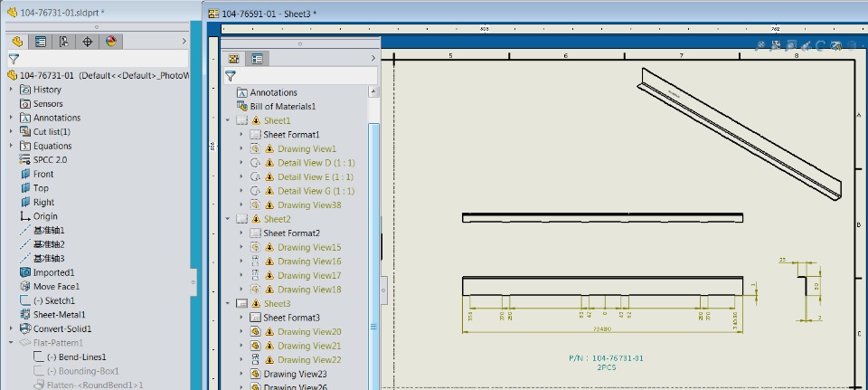Select the Move Face1 feature icon

[x=25, y=287]
